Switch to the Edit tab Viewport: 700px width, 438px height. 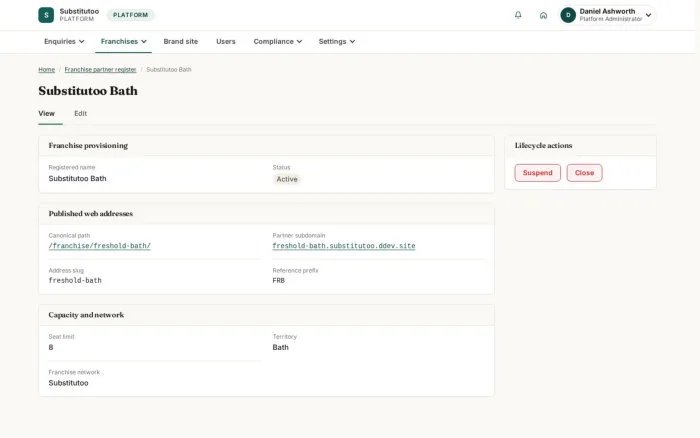point(80,113)
